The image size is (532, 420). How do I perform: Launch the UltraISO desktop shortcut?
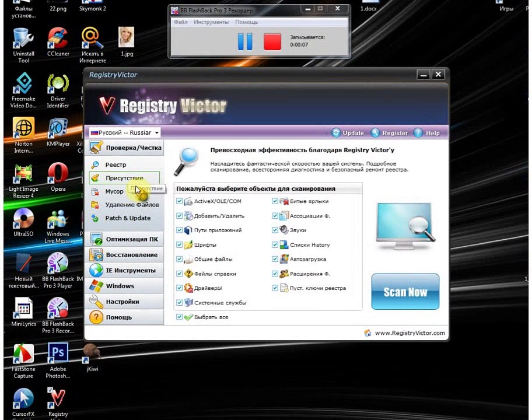(23, 222)
